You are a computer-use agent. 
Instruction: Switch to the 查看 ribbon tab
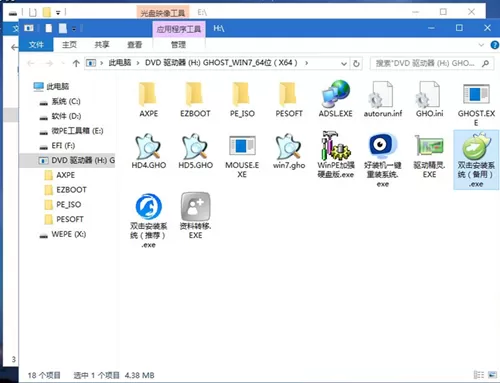[x=134, y=45]
